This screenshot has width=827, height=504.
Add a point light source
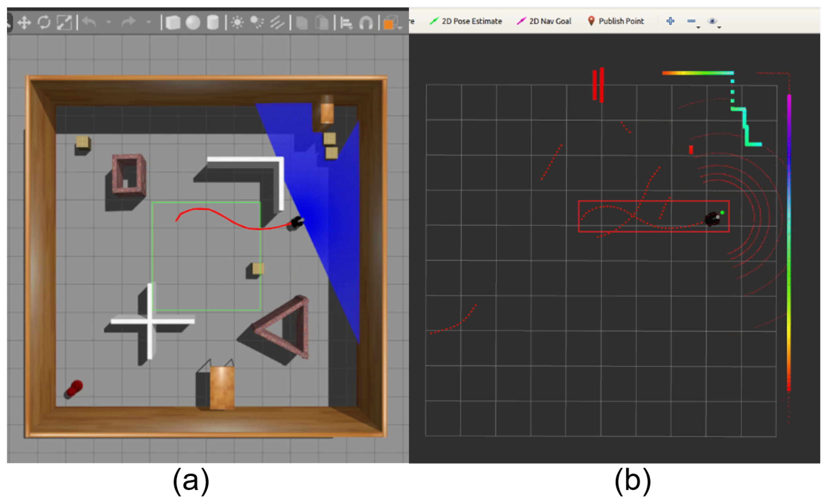(x=238, y=23)
